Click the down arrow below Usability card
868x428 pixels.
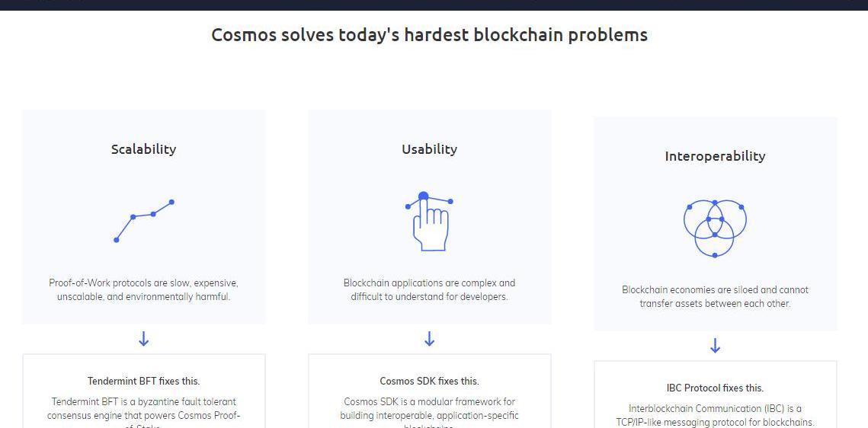tap(429, 339)
